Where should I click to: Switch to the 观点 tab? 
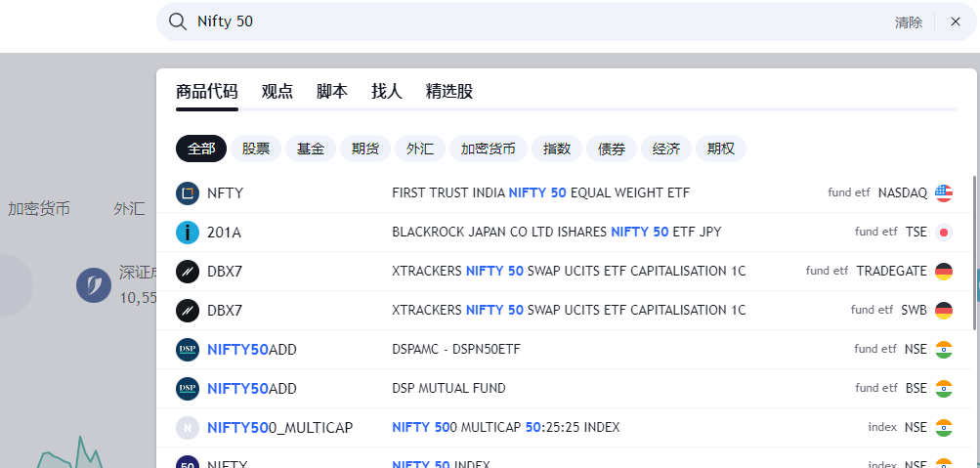(277, 91)
